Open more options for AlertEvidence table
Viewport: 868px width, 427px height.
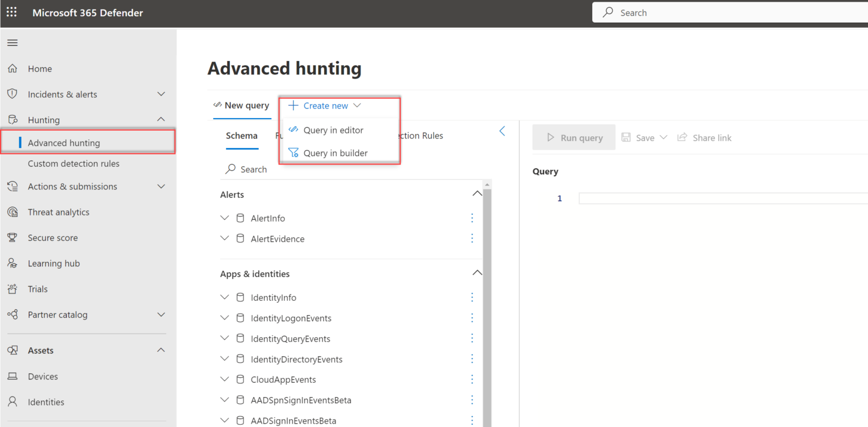click(x=472, y=238)
